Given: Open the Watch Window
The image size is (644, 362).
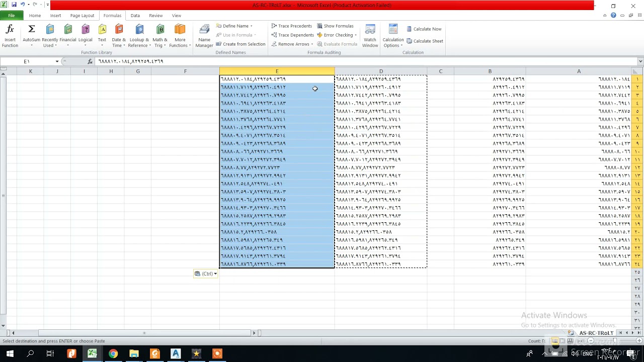Looking at the screenshot, I should click(370, 36).
